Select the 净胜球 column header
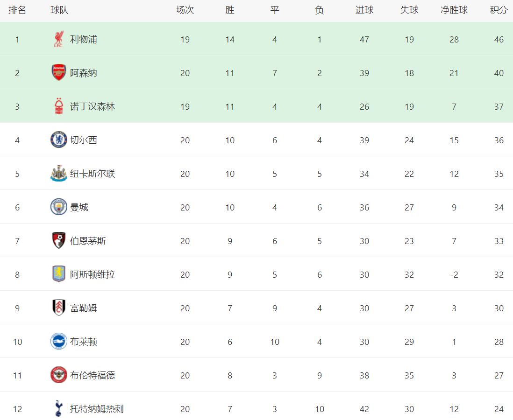 [x=454, y=10]
